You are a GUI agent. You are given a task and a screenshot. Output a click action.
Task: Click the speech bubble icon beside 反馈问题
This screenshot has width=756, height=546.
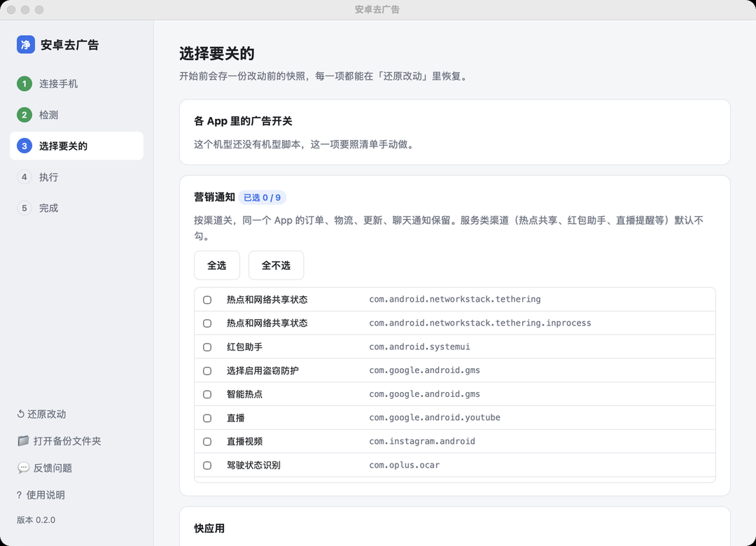tap(23, 468)
